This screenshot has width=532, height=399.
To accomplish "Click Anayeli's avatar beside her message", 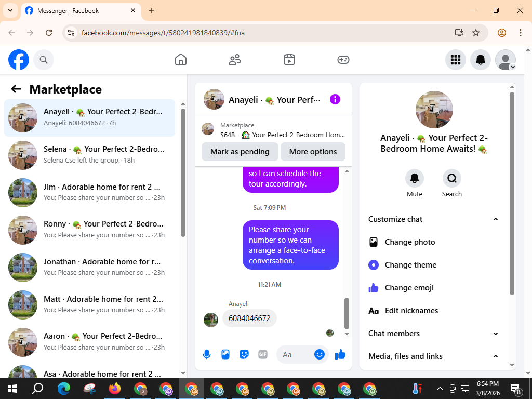I will tap(211, 320).
